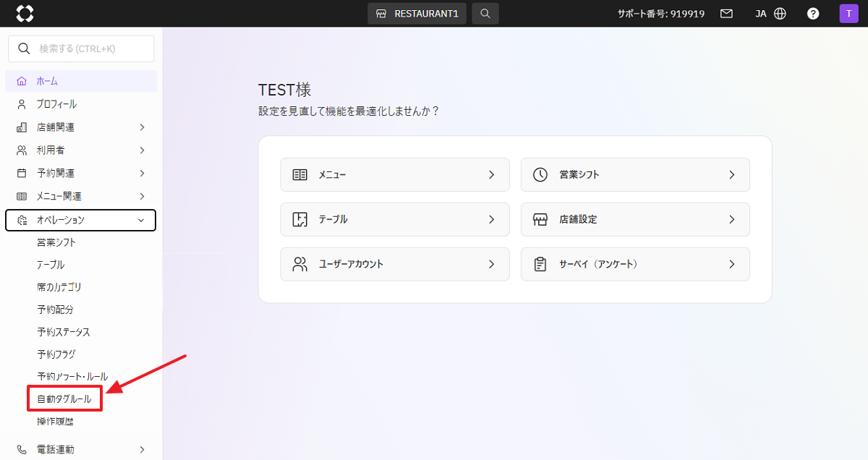Image resolution: width=868 pixels, height=460 pixels.
Task: Expand the メニュー関連 sidebar chevron
Action: 142,197
